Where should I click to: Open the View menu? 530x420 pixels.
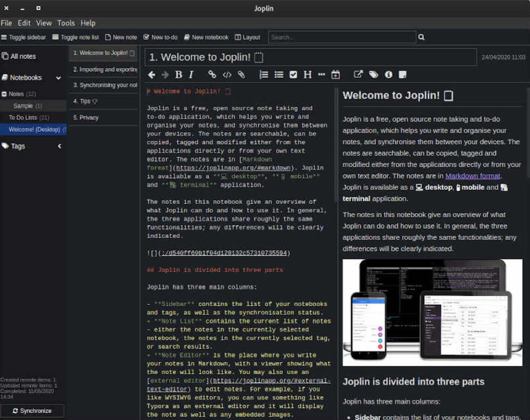point(44,23)
